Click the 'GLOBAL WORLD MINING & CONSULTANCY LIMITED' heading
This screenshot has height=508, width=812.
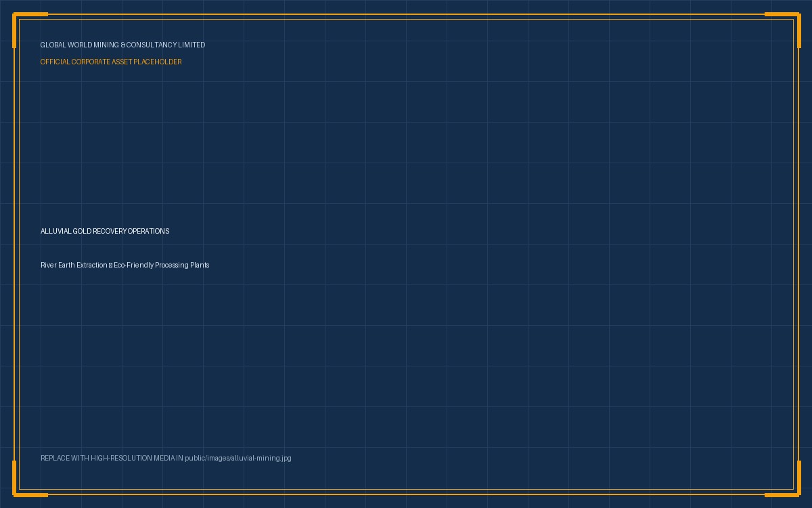122,45
